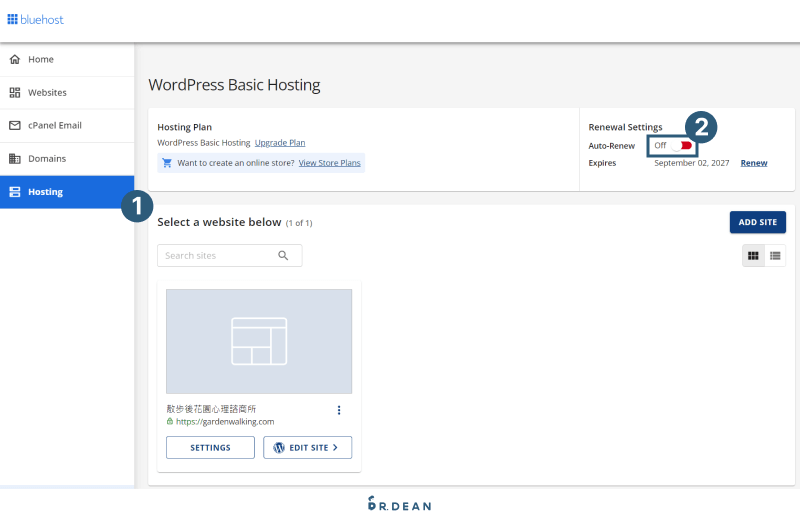Click the Domains building icon
The height and width of the screenshot is (523, 800).
(x=15, y=159)
